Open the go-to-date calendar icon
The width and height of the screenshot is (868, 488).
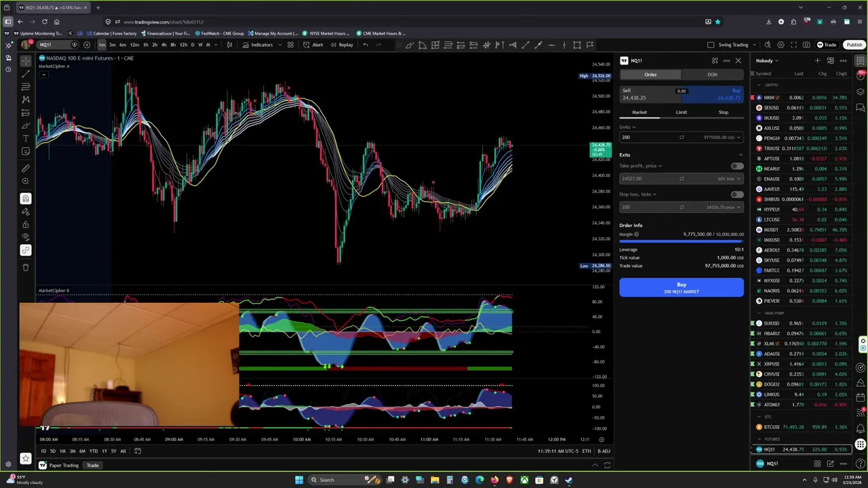tap(138, 451)
